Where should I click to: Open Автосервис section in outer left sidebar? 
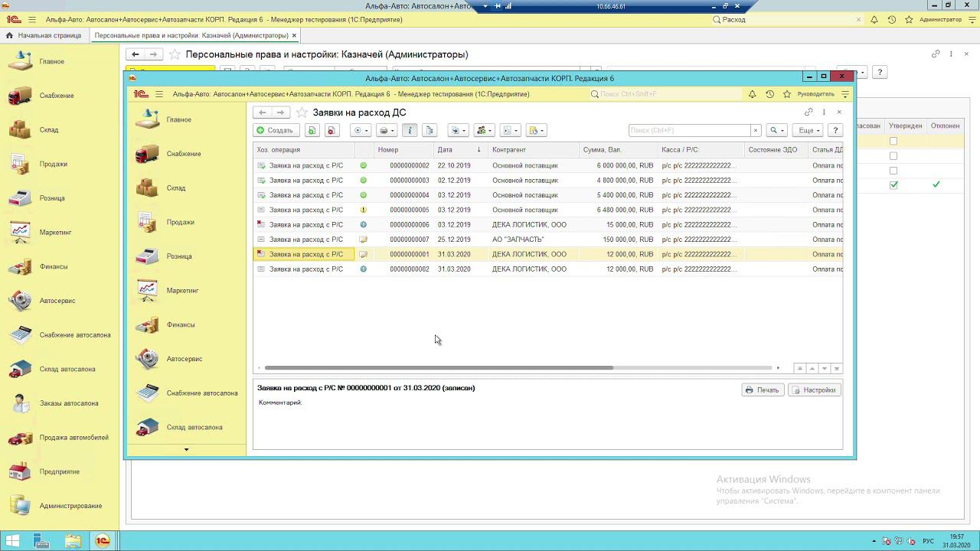point(57,301)
